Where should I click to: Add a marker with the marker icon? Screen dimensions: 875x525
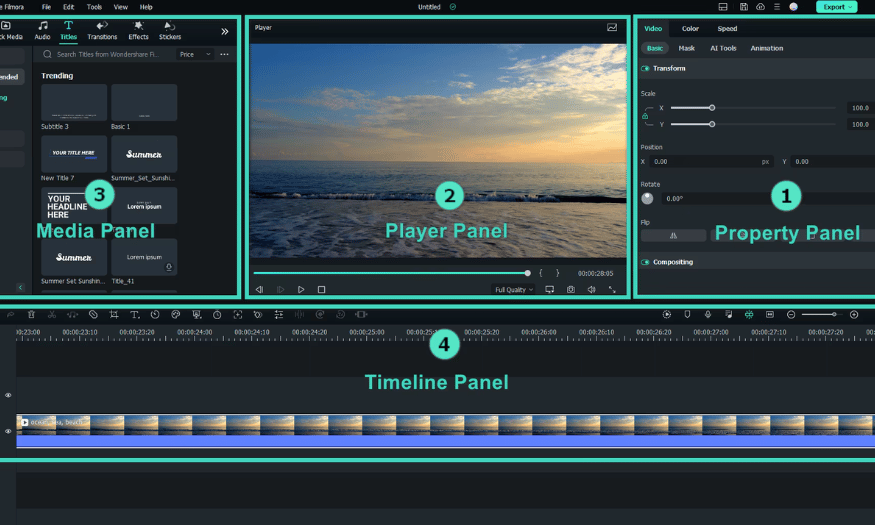pyautogui.click(x=688, y=315)
